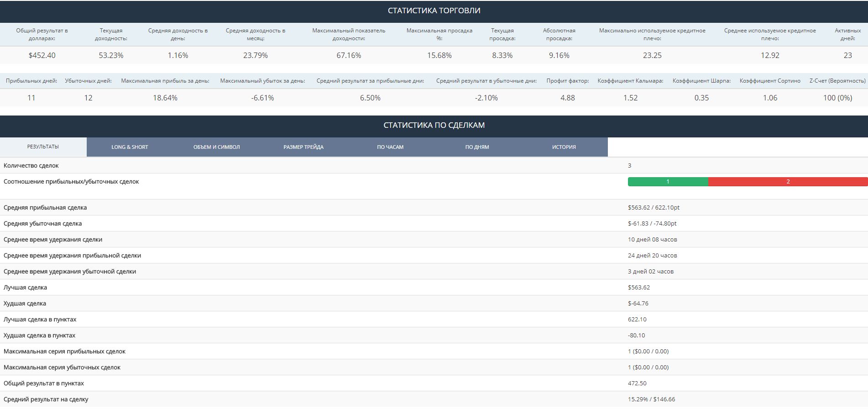Image resolution: width=868 pixels, height=415 pixels.
Task: Click the СТАТИСТИКА ТОРГОВЛИ header
Action: (434, 11)
